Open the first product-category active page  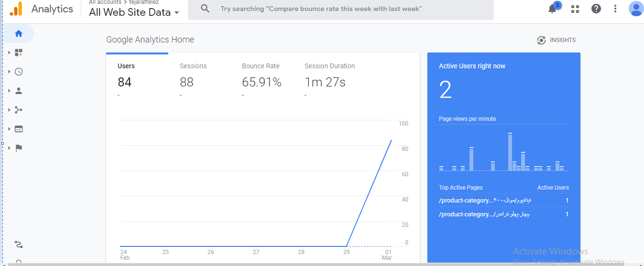tap(485, 201)
